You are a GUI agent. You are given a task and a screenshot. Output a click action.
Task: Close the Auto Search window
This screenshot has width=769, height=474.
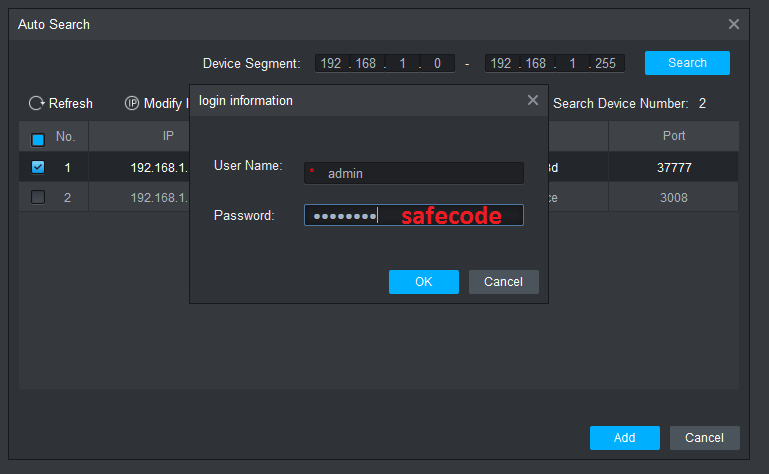(x=734, y=24)
